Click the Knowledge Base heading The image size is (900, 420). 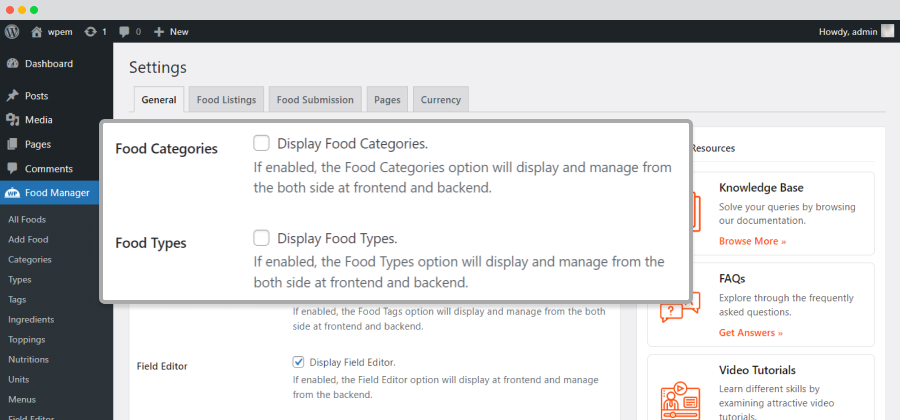[761, 188]
